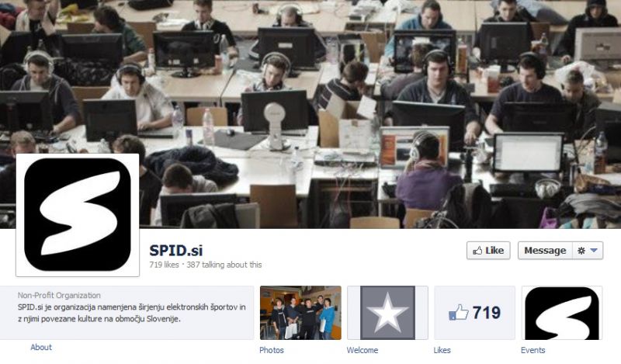The height and width of the screenshot is (364, 621).
Task: Click the thumbs-up icon on Like button
Action: (477, 251)
